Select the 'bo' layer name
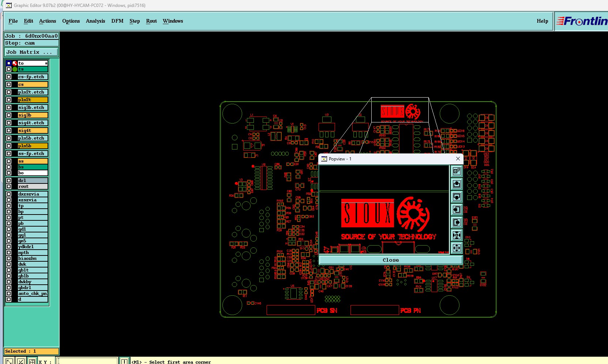This screenshot has width=608, height=364. [33, 173]
